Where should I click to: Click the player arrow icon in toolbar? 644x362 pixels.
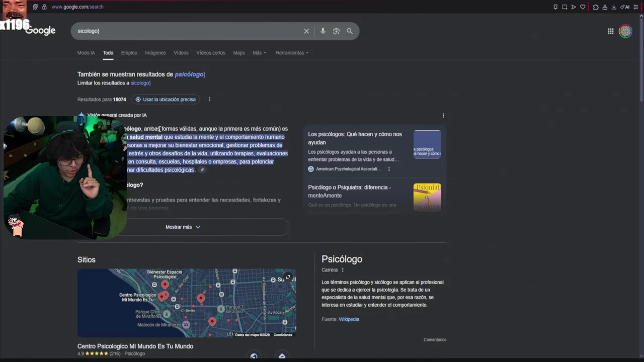(574, 7)
